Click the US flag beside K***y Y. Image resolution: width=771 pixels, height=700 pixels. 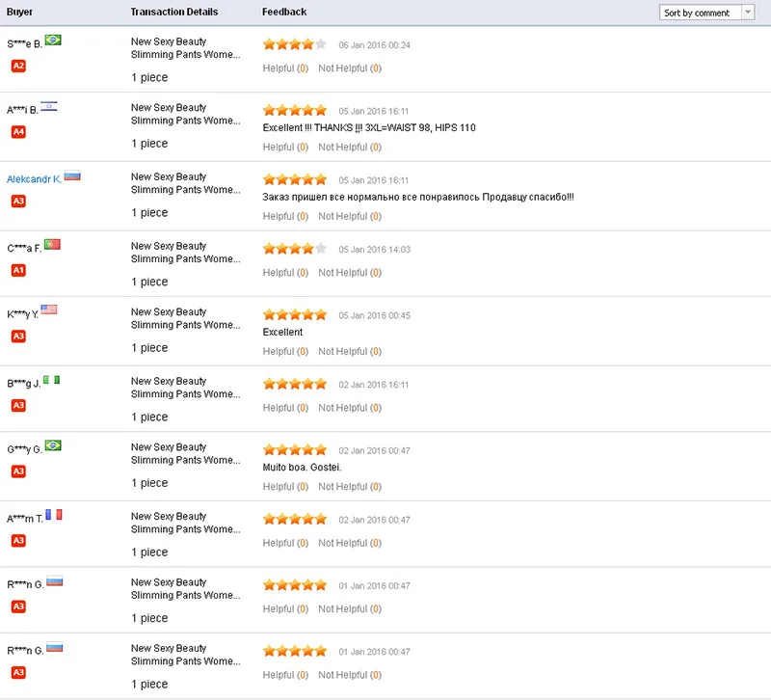click(x=49, y=310)
